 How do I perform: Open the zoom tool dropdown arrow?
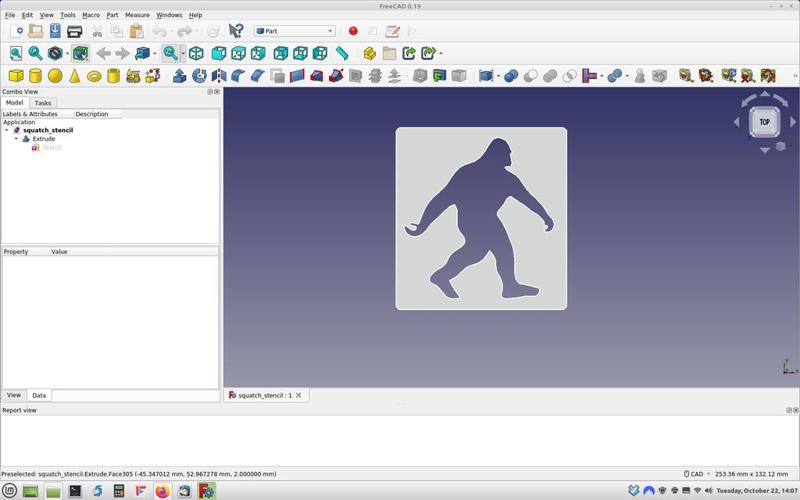pyautogui.click(x=183, y=54)
